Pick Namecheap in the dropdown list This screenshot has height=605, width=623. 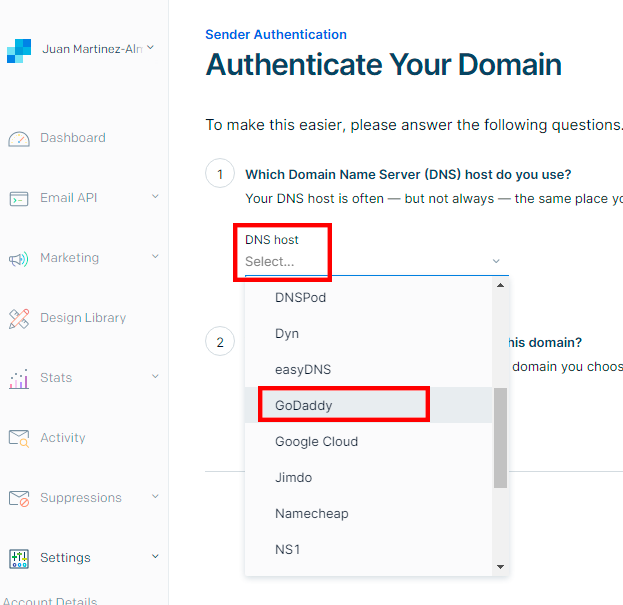click(311, 513)
